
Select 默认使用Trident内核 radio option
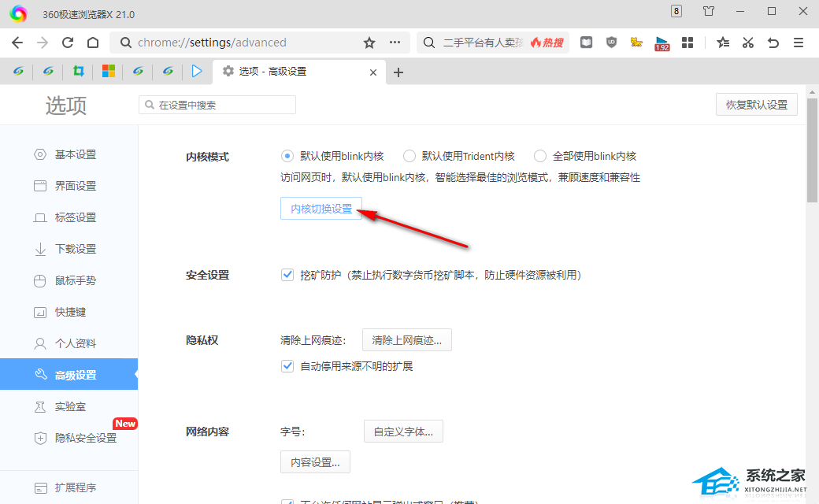409,156
